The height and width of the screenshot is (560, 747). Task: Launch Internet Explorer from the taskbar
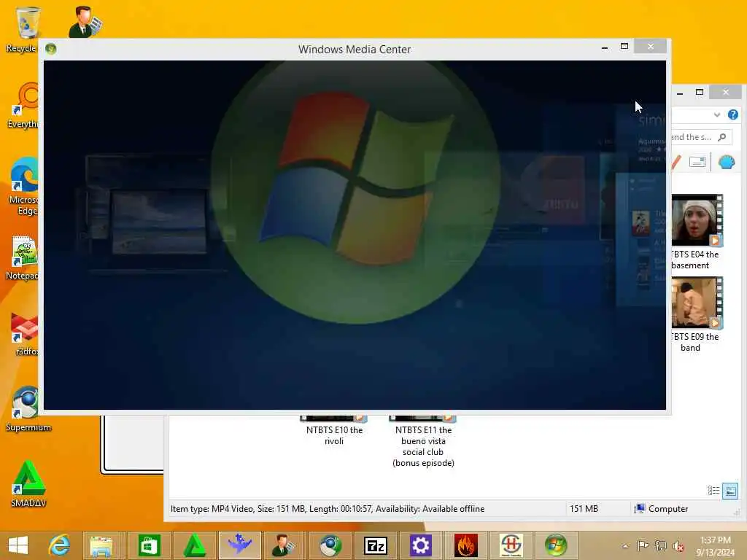(x=59, y=545)
